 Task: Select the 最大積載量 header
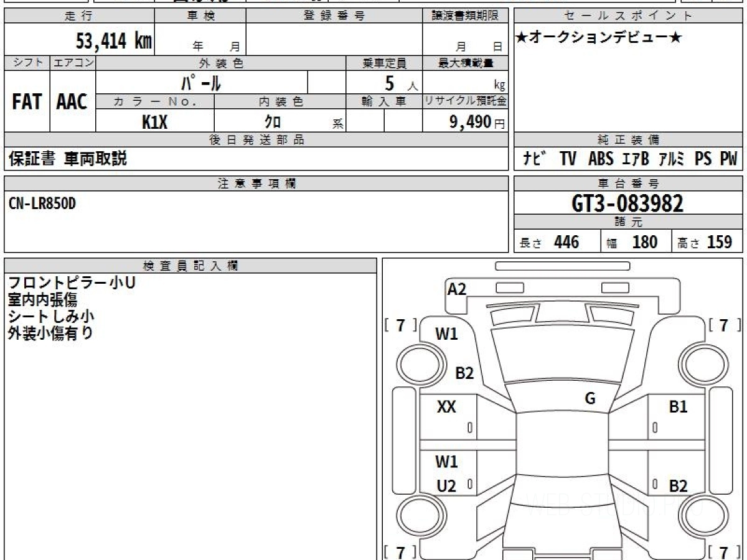pyautogui.click(x=466, y=63)
